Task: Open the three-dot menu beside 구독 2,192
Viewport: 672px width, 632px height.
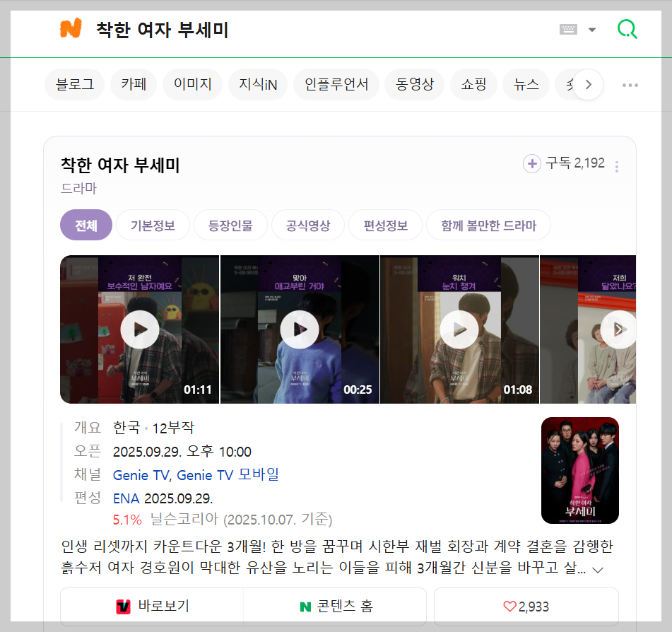Action: (x=616, y=163)
